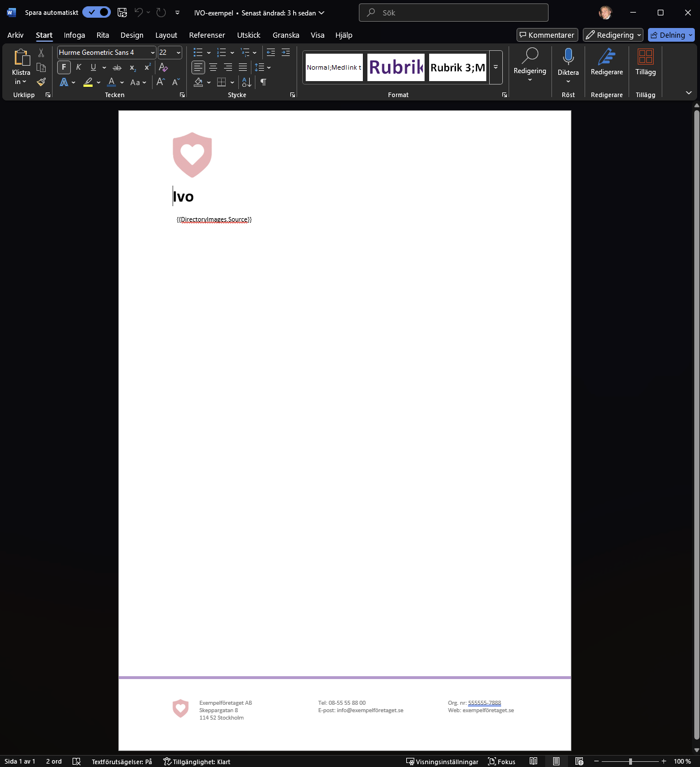Viewport: 700px width, 767px height.
Task: Toggle strikethrough formatting
Action: point(117,67)
